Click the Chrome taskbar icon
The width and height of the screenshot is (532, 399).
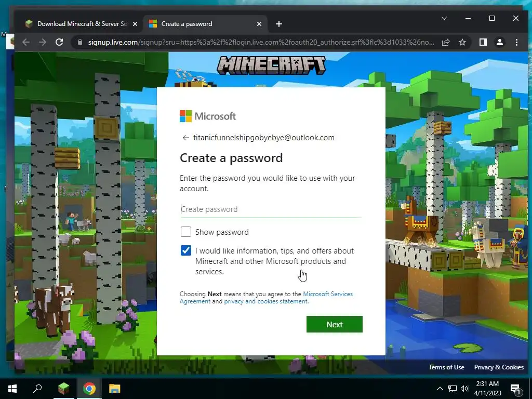[89, 389]
